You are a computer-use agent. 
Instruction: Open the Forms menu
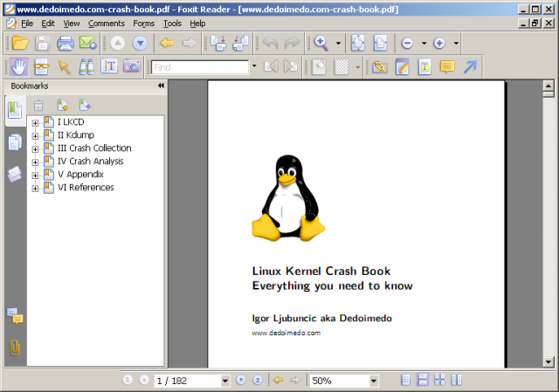pyautogui.click(x=143, y=24)
